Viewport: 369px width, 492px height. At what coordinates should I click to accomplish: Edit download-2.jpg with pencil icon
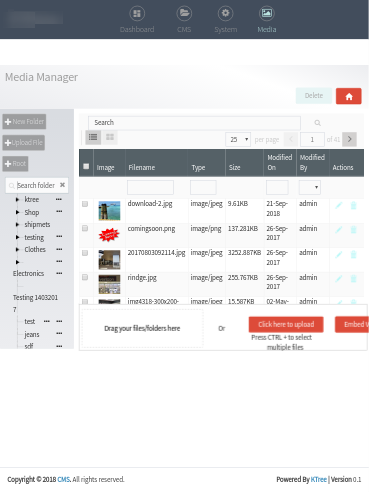pyautogui.click(x=339, y=205)
